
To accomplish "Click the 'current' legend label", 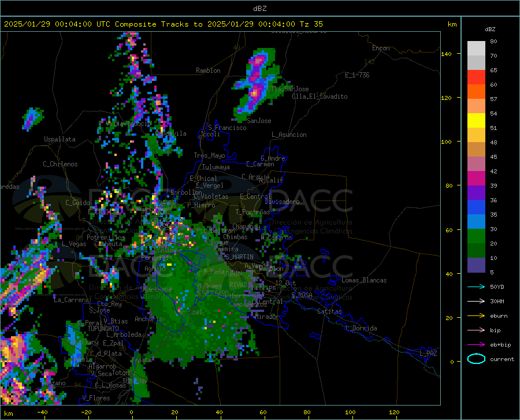I will tap(502, 359).
